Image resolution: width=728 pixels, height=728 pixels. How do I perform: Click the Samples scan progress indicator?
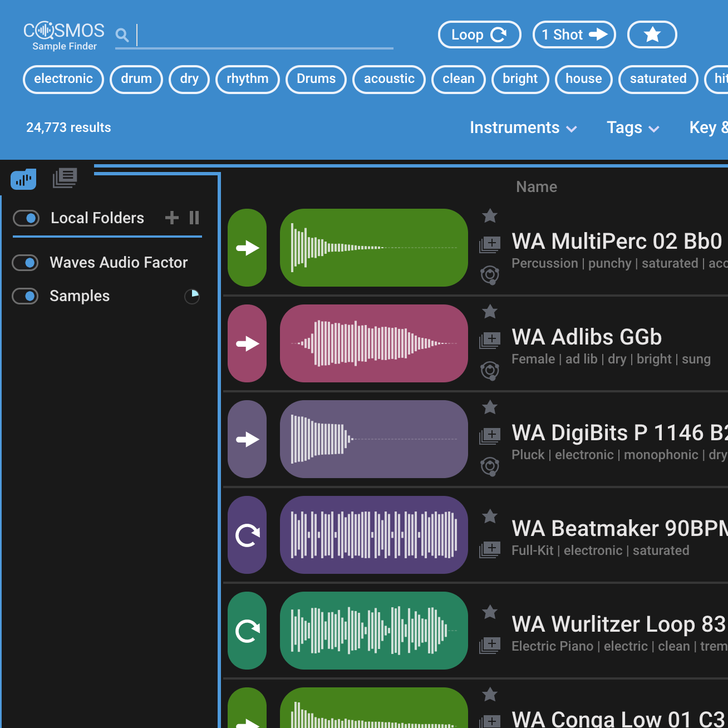pyautogui.click(x=192, y=297)
